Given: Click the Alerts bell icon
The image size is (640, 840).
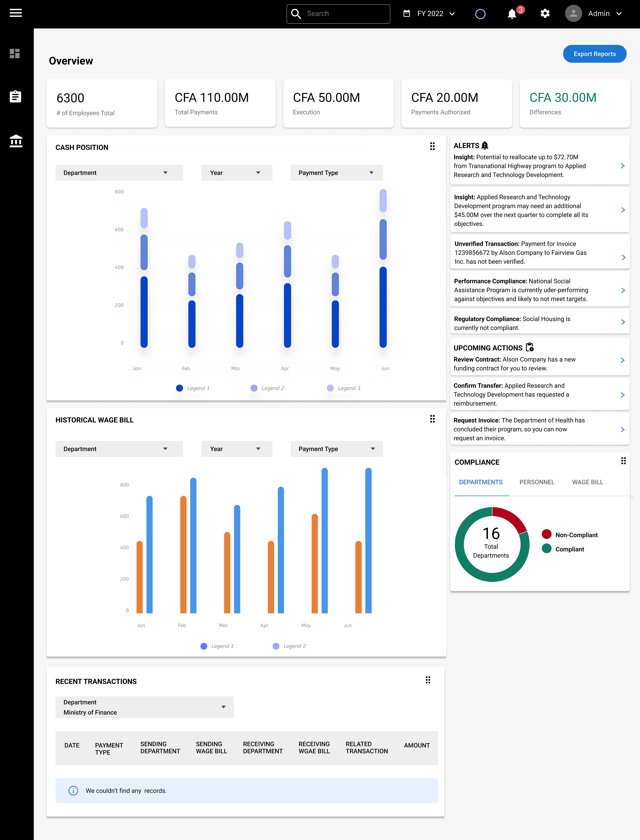Looking at the screenshot, I should point(484,146).
